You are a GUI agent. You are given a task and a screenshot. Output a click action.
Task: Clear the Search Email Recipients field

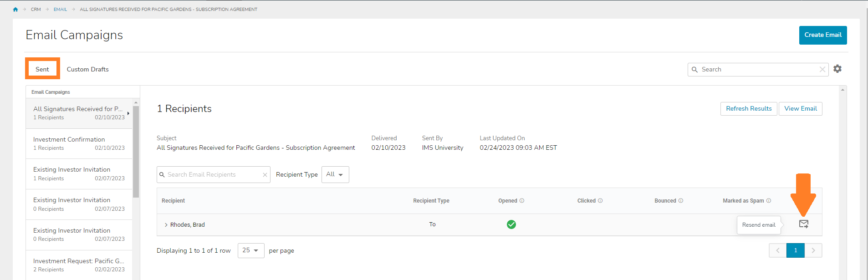[x=265, y=175]
